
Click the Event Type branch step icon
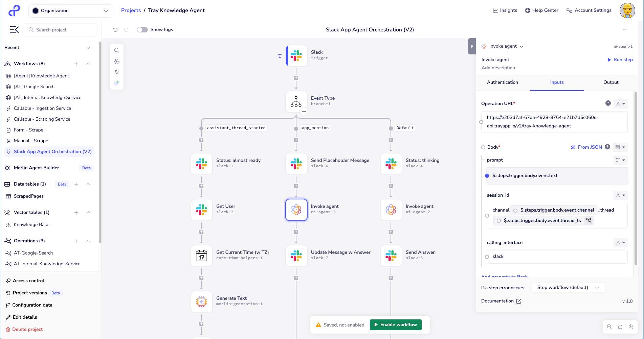[296, 101]
